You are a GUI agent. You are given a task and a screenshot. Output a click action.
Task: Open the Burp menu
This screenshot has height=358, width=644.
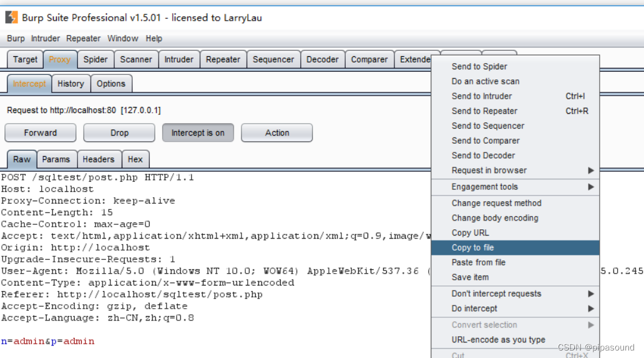(16, 38)
